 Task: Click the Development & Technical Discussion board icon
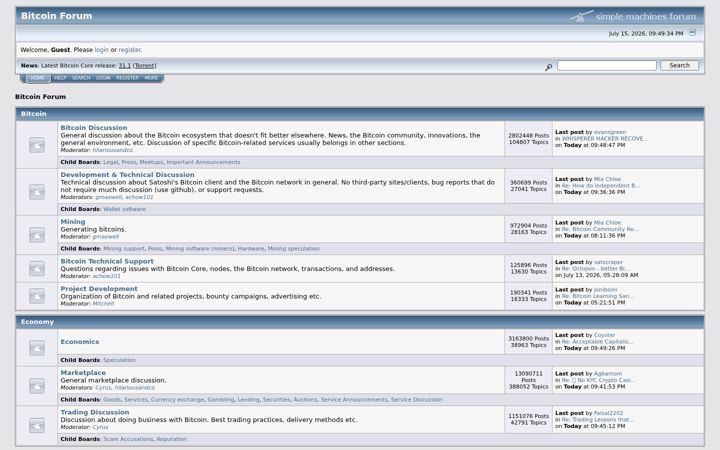pyautogui.click(x=37, y=191)
